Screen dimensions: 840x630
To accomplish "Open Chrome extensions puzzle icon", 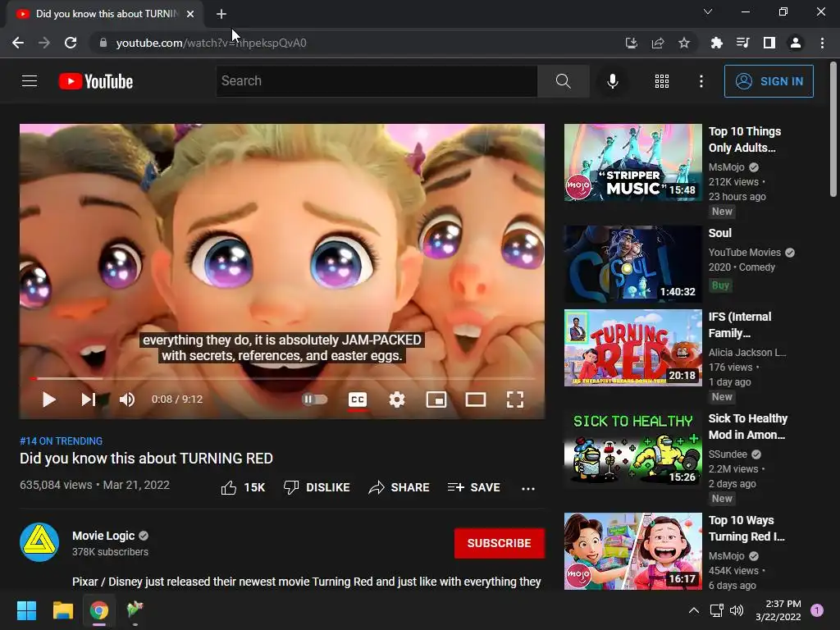I will coord(716,43).
